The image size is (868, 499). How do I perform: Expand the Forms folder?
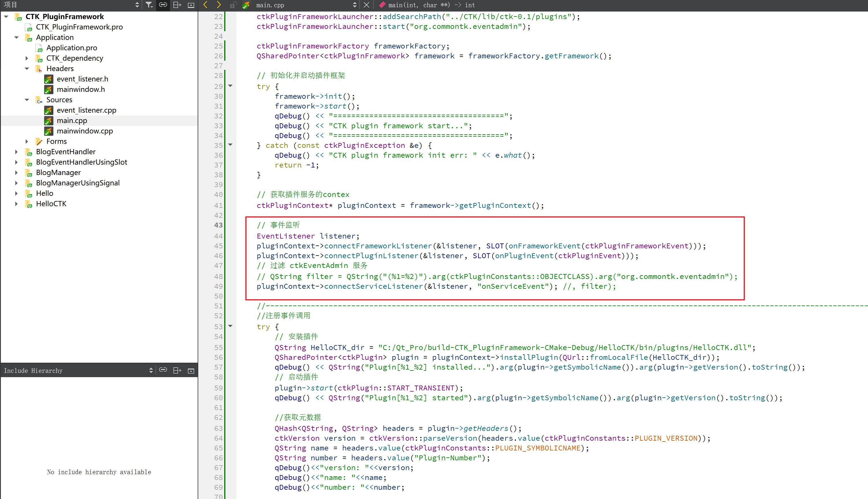[x=27, y=141]
